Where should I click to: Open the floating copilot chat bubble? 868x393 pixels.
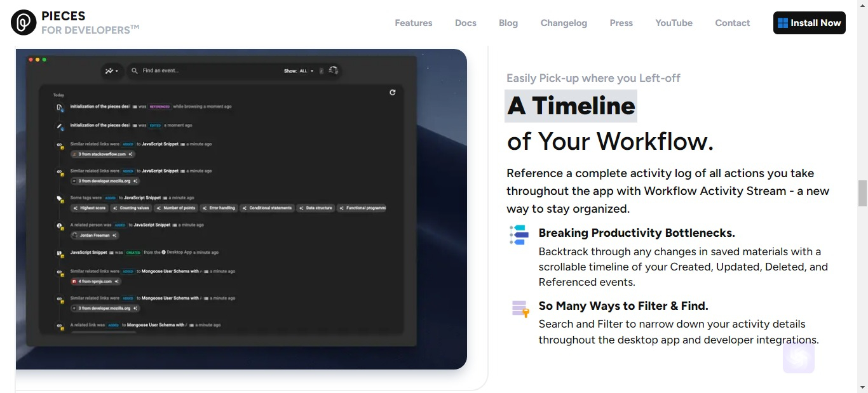(x=799, y=357)
